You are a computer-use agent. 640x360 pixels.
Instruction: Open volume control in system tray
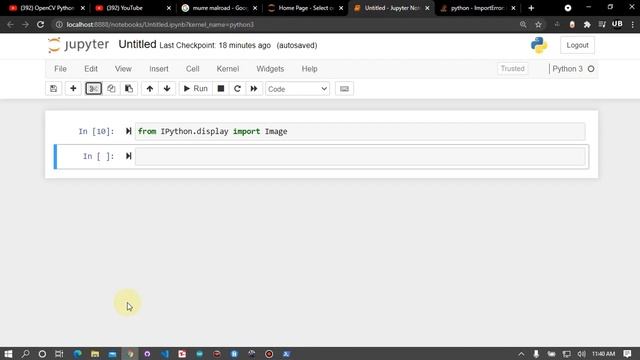tap(581, 354)
